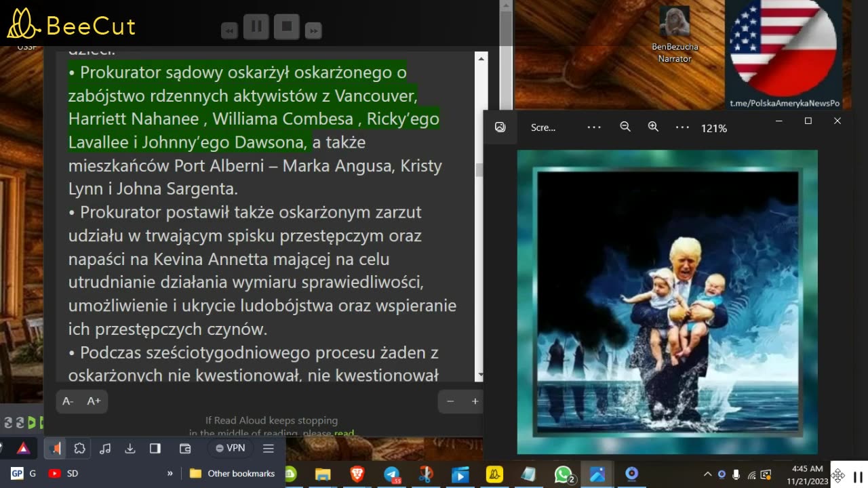Open the browser Downloads icon
The width and height of the screenshot is (868, 488).
pyautogui.click(x=130, y=448)
